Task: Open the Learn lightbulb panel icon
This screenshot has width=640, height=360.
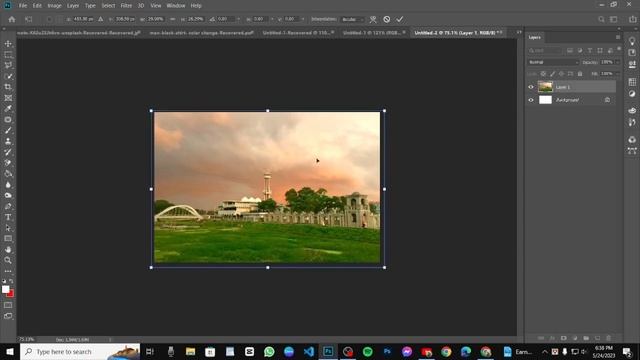Action: coord(632,41)
